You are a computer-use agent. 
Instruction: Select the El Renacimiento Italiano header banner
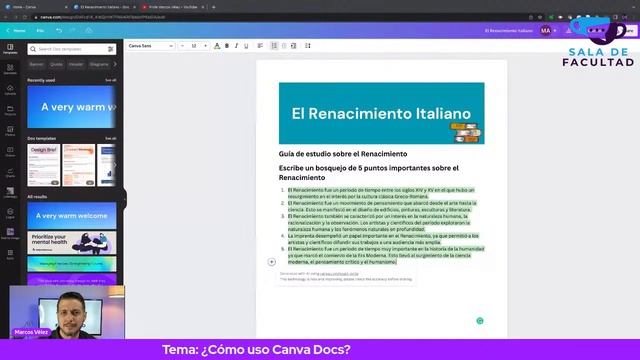pos(382,113)
